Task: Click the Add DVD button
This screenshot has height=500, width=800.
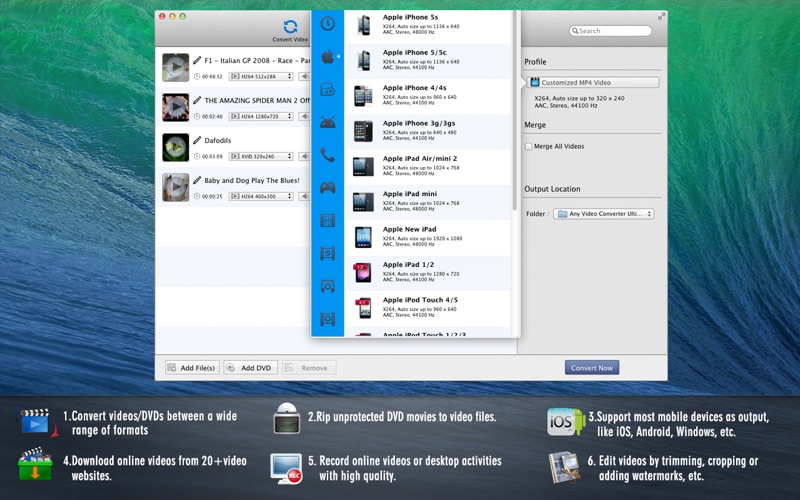Action: pos(251,368)
